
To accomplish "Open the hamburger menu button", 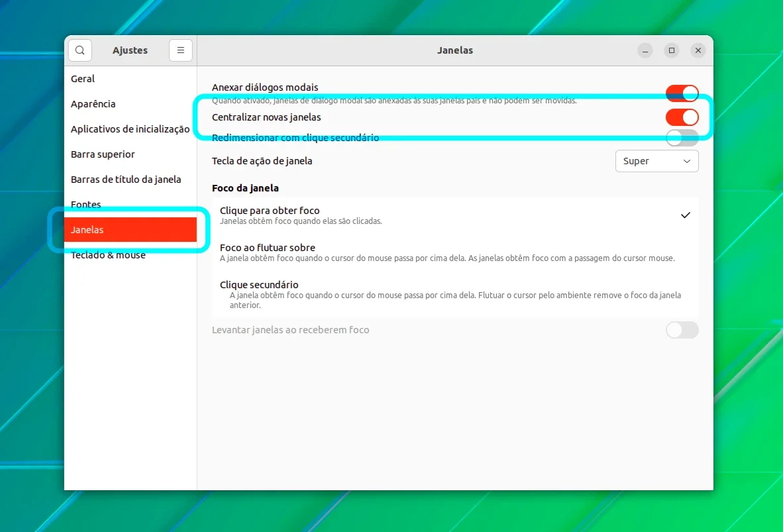I will [x=181, y=50].
